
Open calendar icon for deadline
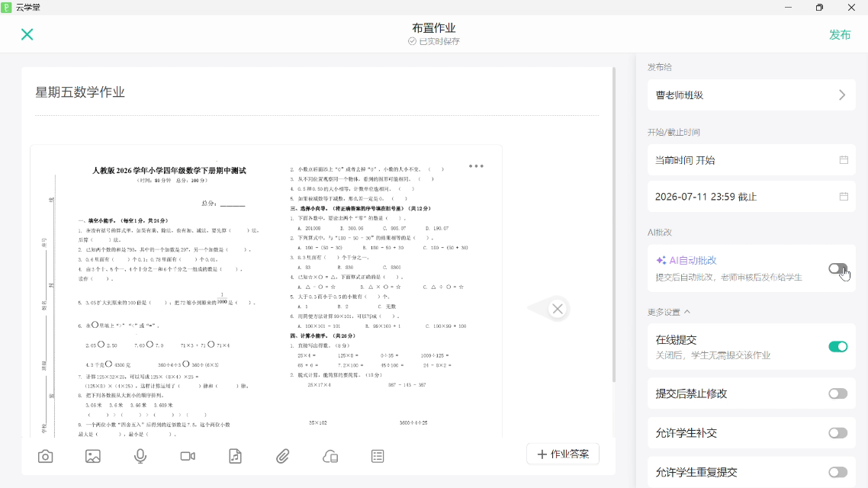click(844, 197)
